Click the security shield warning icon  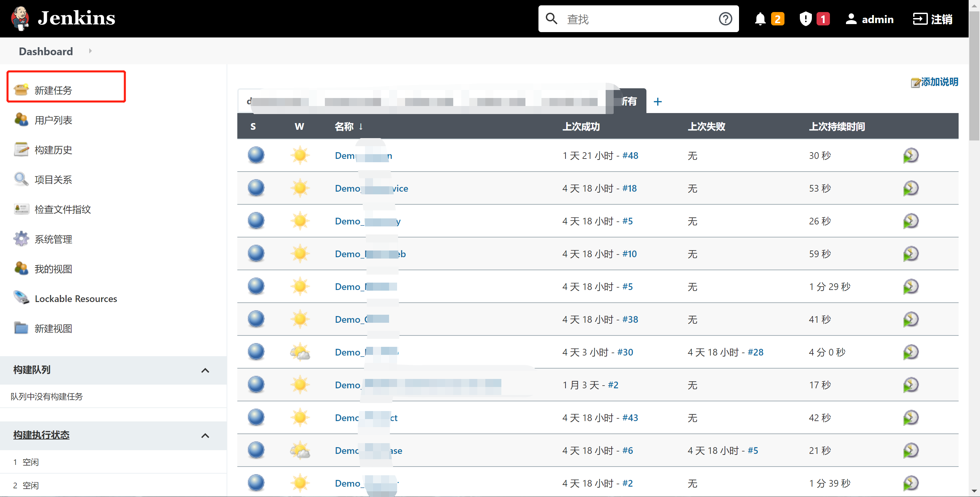pos(806,19)
